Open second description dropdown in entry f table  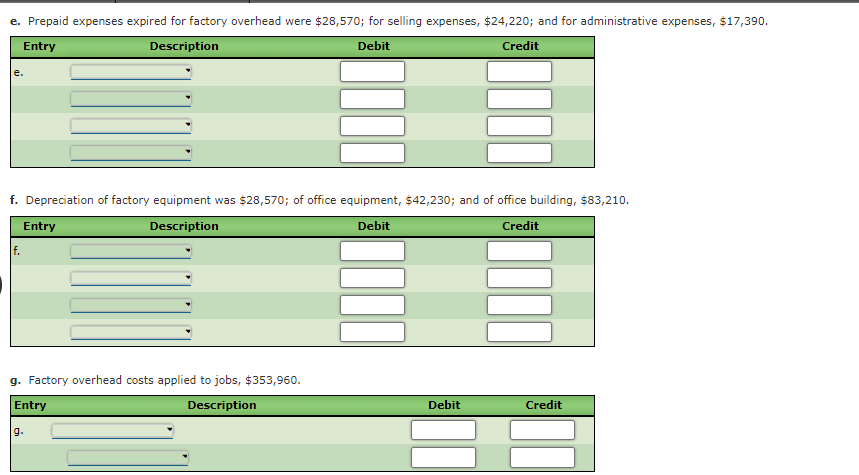[x=131, y=278]
